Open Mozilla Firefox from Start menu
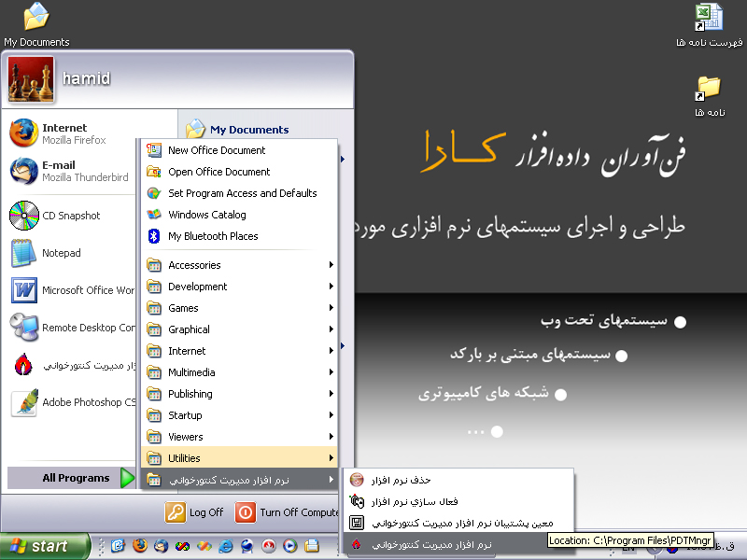747x560 pixels. click(x=65, y=133)
